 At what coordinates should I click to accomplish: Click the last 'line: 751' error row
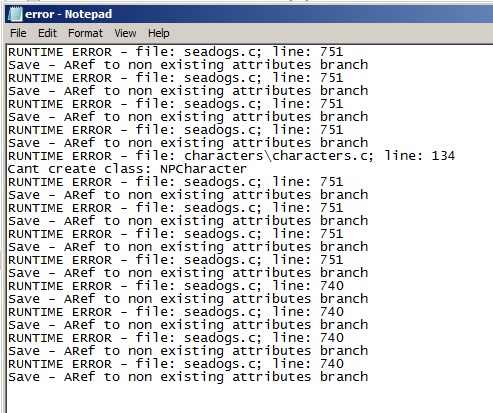(x=176, y=260)
